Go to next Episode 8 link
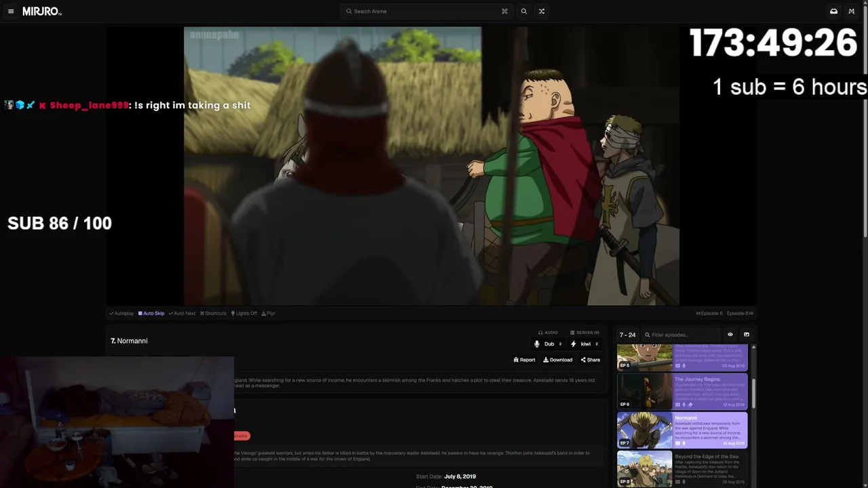The image size is (868, 488). click(740, 313)
